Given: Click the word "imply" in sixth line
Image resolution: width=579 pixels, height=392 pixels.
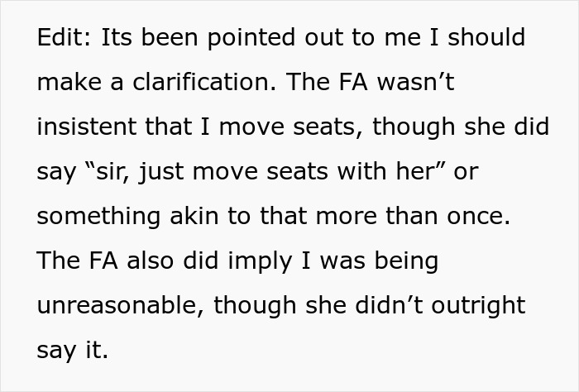Looking at the screenshot, I should coord(260,262).
